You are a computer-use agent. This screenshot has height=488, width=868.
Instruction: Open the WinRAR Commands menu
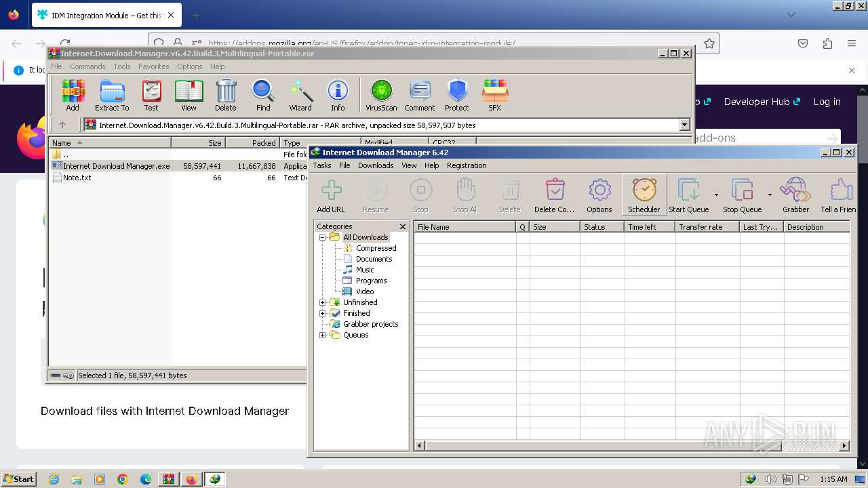coord(87,66)
